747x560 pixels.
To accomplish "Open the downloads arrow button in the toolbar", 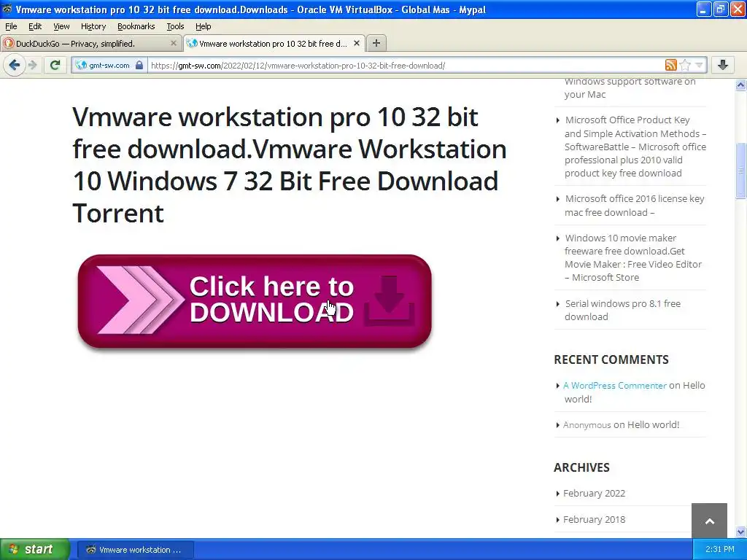I will click(723, 65).
